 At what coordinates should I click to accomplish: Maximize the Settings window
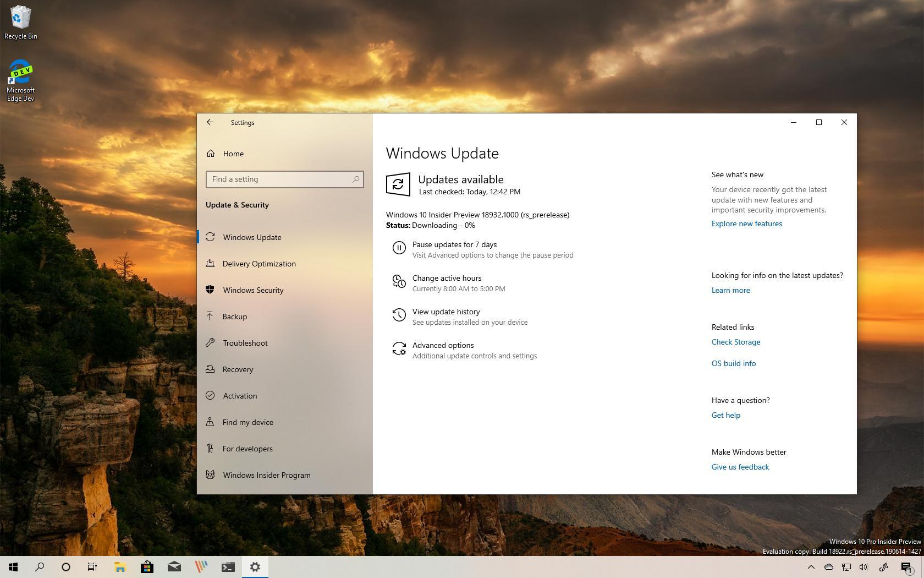click(819, 122)
